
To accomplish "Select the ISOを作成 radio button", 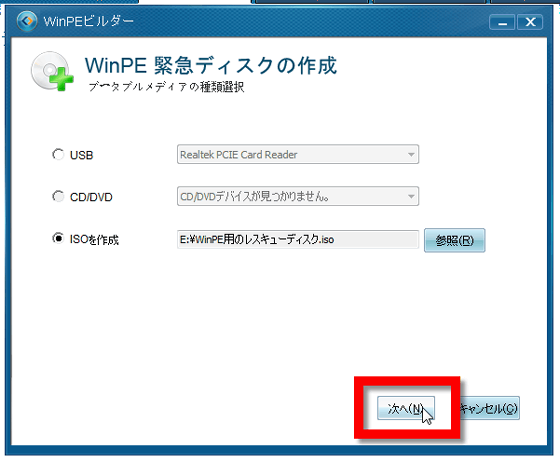I will point(58,238).
